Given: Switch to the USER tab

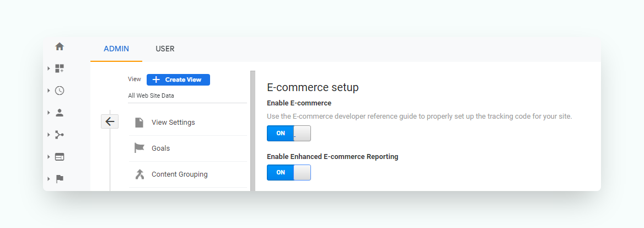Looking at the screenshot, I should click(x=165, y=49).
